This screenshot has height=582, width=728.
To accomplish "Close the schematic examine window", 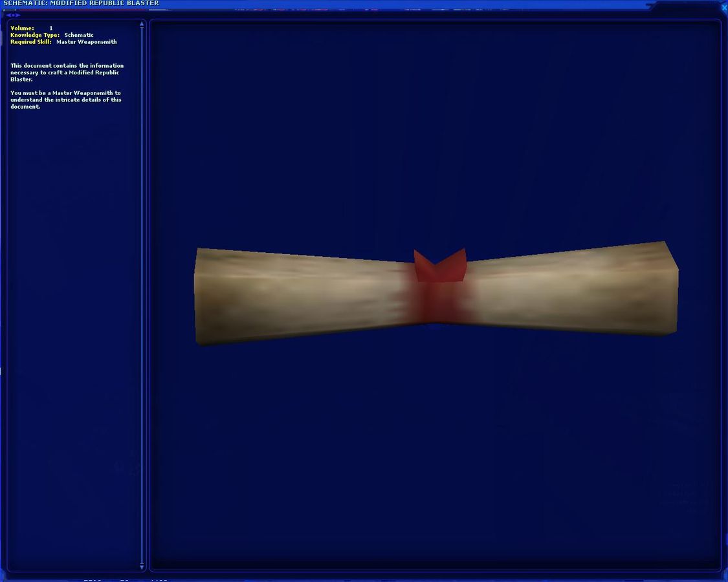I will [723, 8].
